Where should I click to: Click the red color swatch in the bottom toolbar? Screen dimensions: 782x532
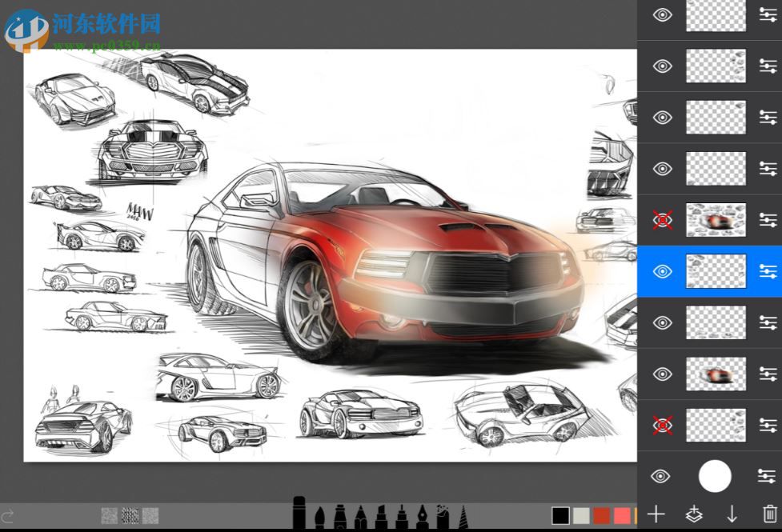[601, 514]
